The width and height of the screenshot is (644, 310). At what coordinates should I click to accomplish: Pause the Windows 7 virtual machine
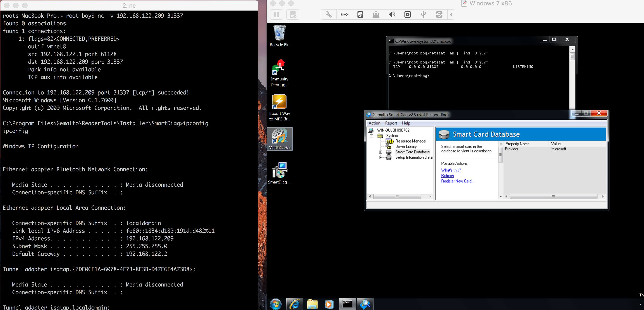tap(277, 14)
